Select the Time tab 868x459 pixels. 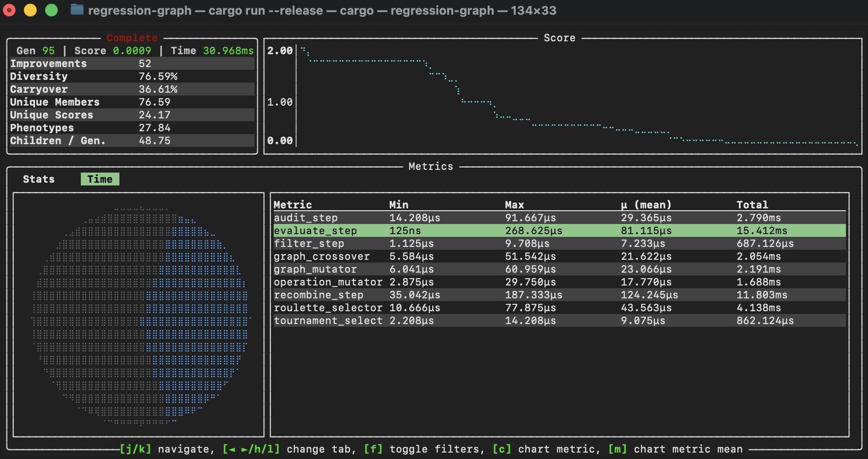coord(100,179)
